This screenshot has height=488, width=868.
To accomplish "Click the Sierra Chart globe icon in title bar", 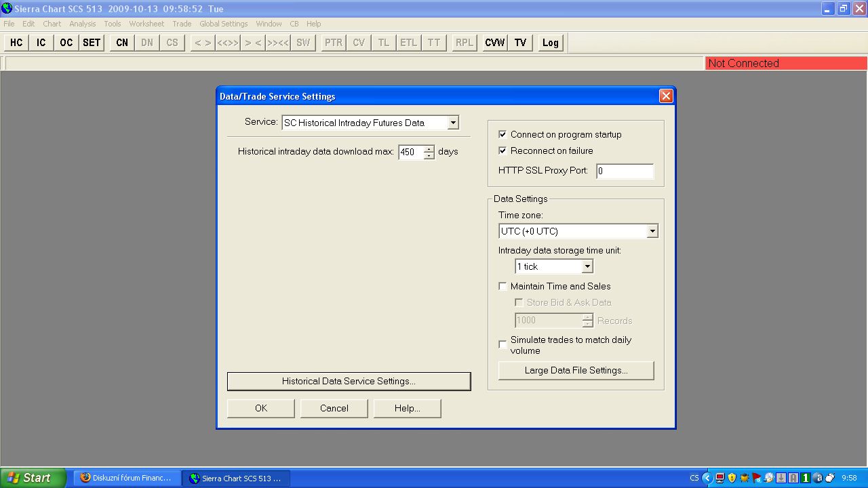I will point(7,9).
